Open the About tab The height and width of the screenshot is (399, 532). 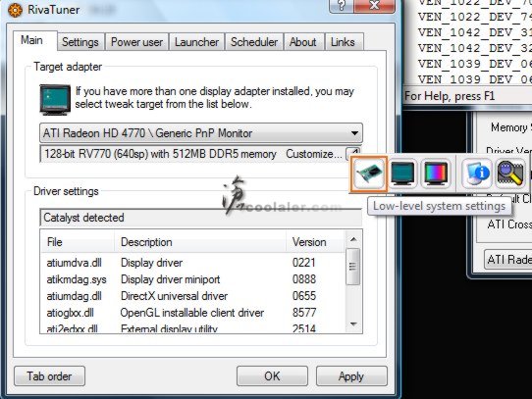[303, 42]
